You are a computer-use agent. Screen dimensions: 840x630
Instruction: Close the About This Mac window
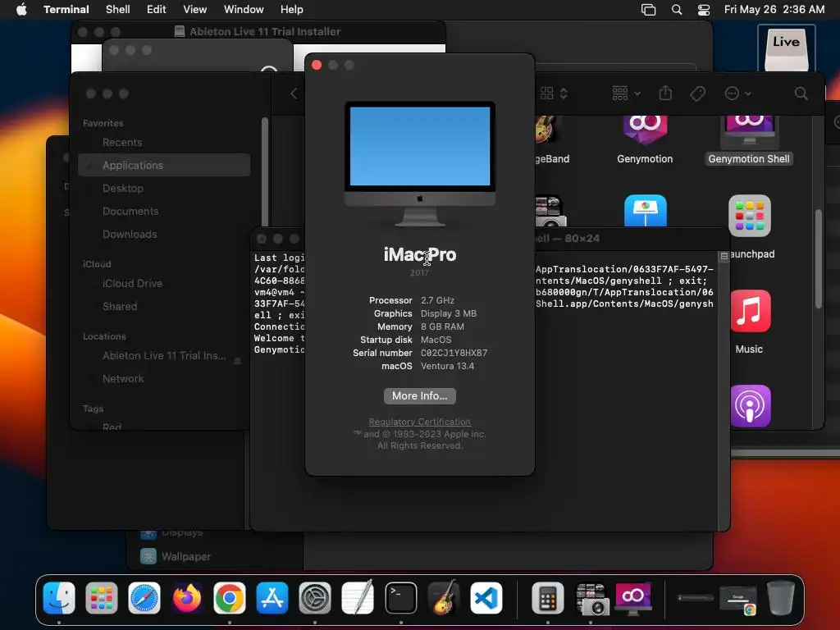(x=317, y=65)
